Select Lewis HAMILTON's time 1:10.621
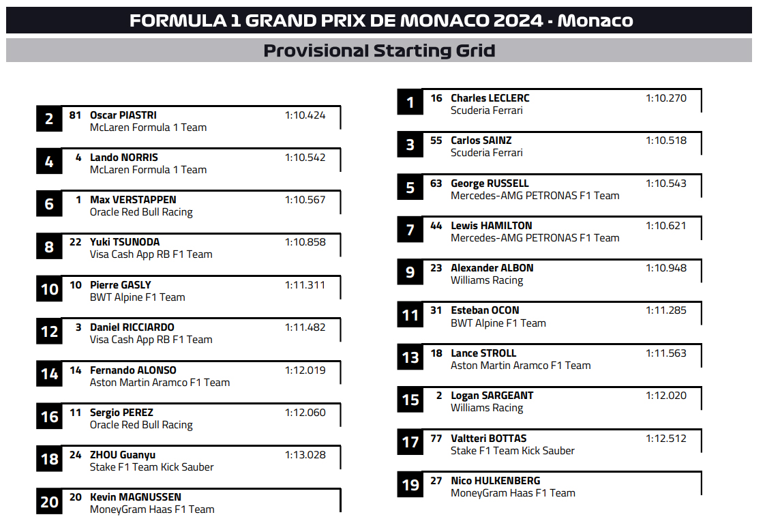The height and width of the screenshot is (532, 765). pos(666,226)
